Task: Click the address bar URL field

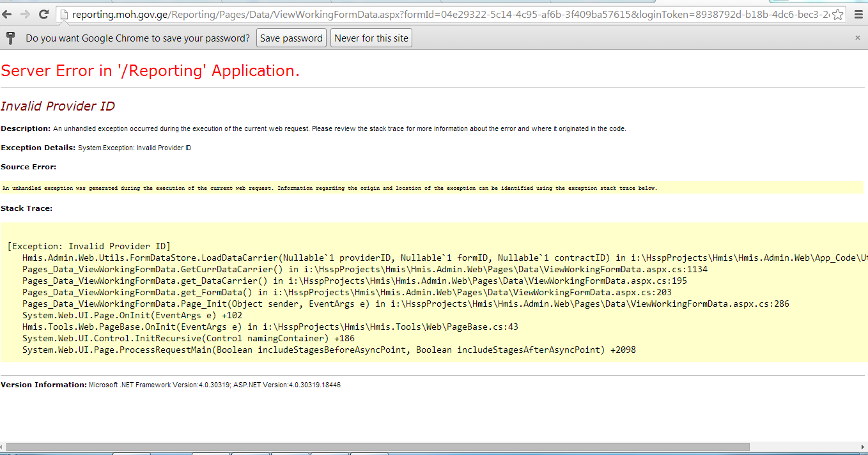Action: [x=447, y=14]
